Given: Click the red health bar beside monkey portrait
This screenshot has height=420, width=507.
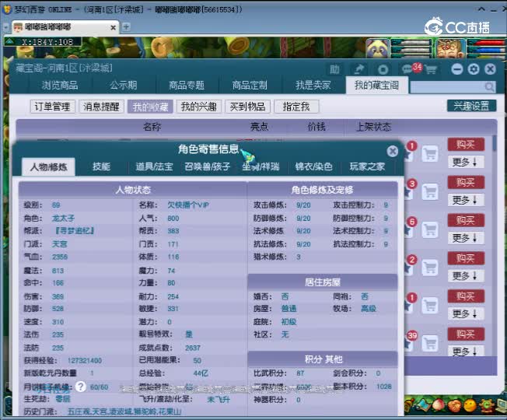Looking at the screenshot, I should [x=486, y=43].
